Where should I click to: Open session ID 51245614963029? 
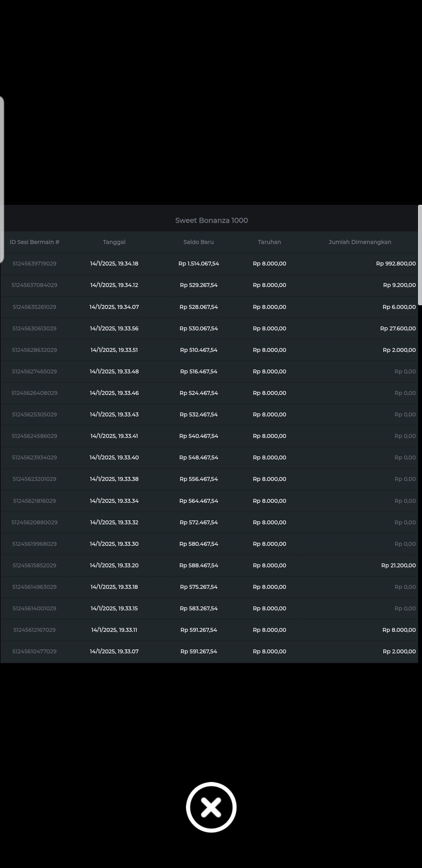click(x=34, y=587)
